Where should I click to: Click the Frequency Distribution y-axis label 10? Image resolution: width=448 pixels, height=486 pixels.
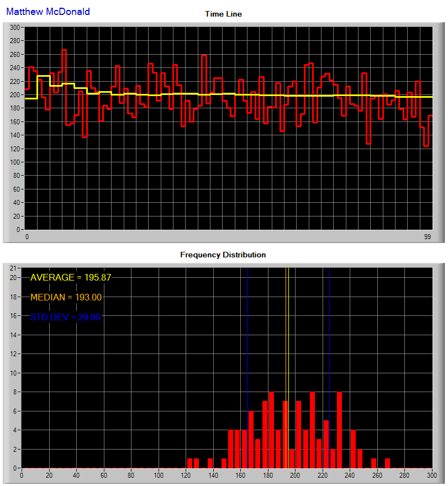tap(13, 373)
